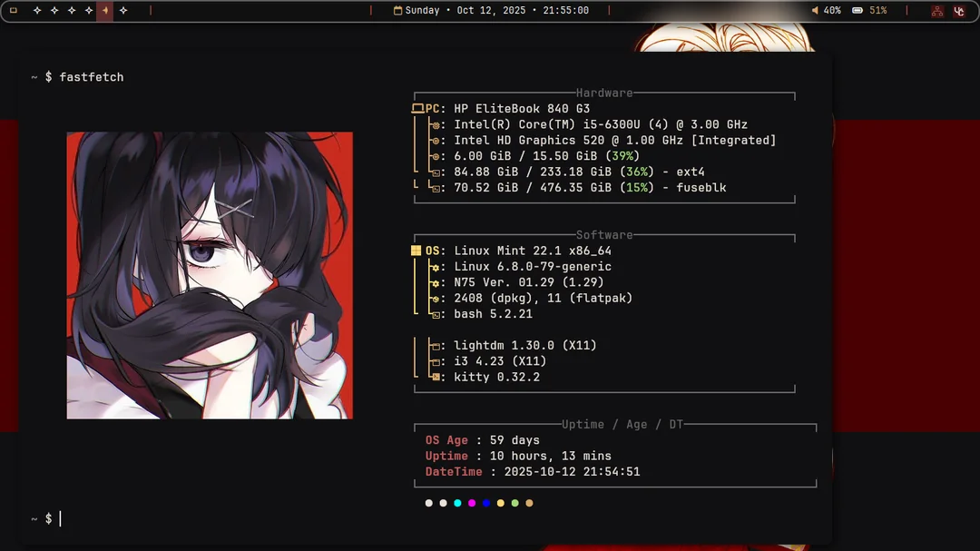
Task: Select the highlighted active workspace icon
Action: [x=105, y=11]
